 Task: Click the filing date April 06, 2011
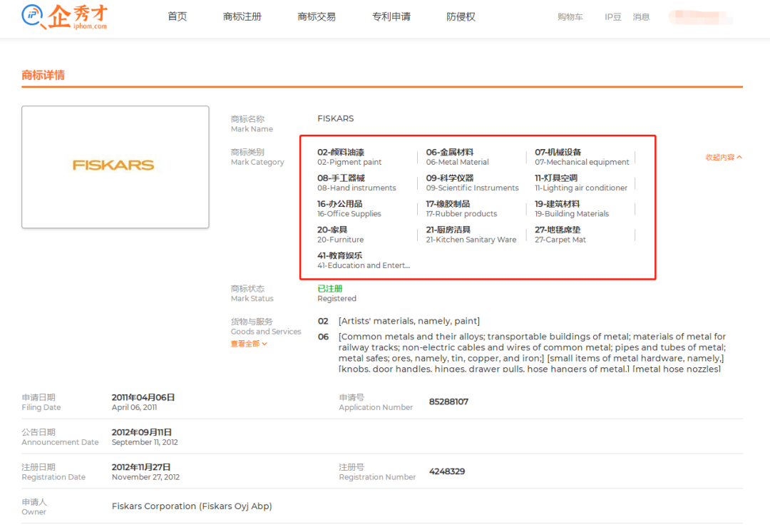pyautogui.click(x=143, y=401)
